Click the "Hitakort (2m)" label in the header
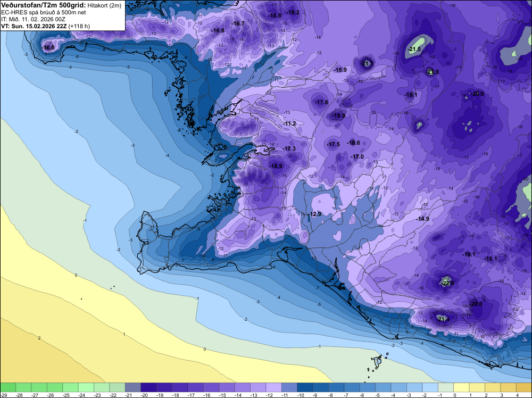The image size is (532, 398). pyautogui.click(x=104, y=5)
